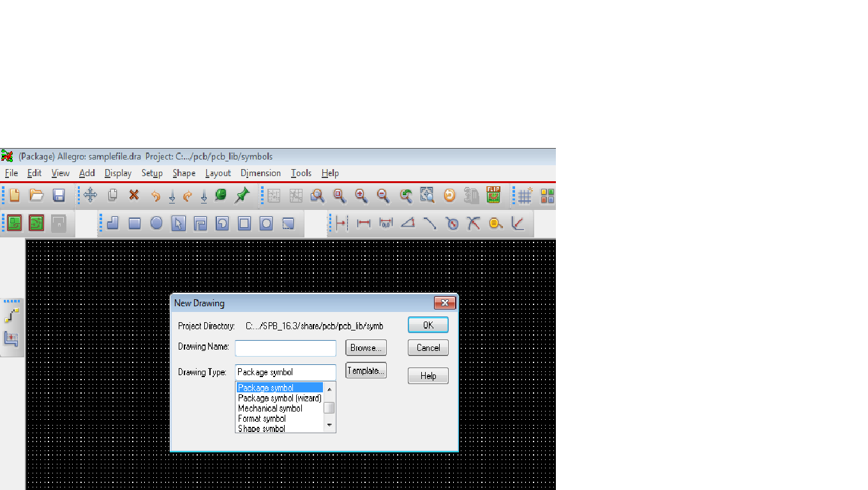Screen dimensions: 868x490
Task: Select the Copy tool
Action: [112, 195]
